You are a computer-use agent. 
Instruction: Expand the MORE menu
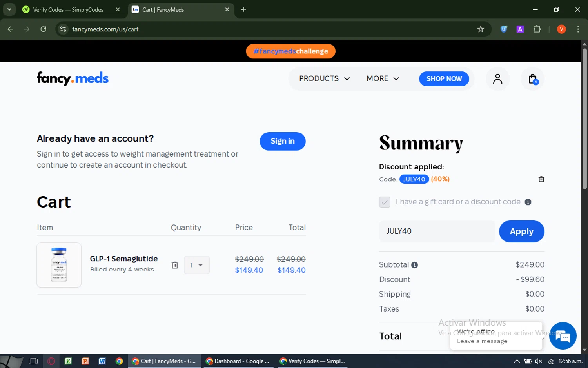point(383,79)
